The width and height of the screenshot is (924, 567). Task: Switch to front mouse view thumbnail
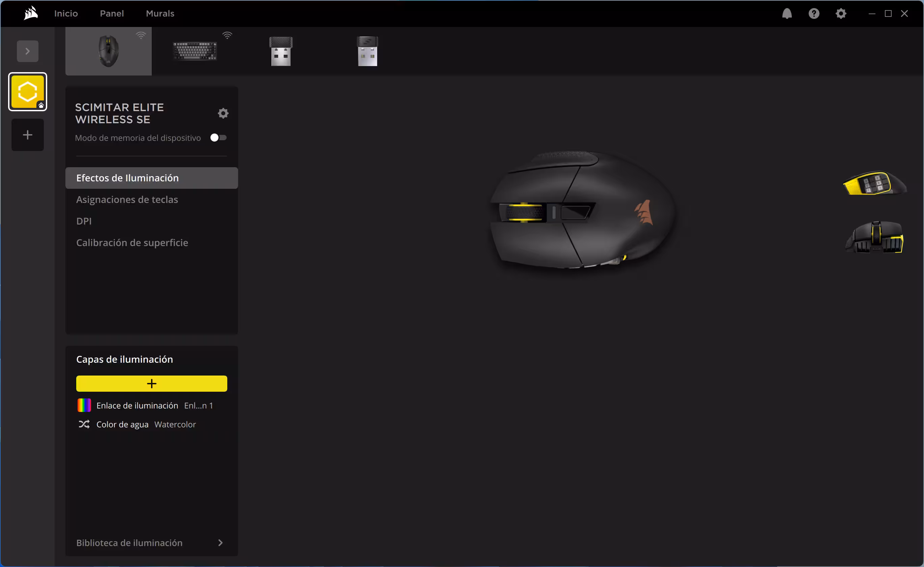(x=874, y=237)
